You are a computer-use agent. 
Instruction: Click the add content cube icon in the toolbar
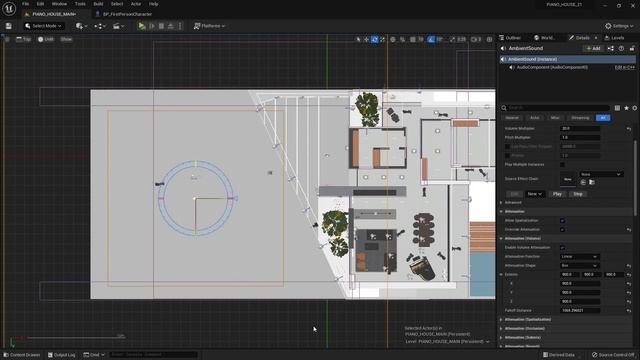coord(79,26)
